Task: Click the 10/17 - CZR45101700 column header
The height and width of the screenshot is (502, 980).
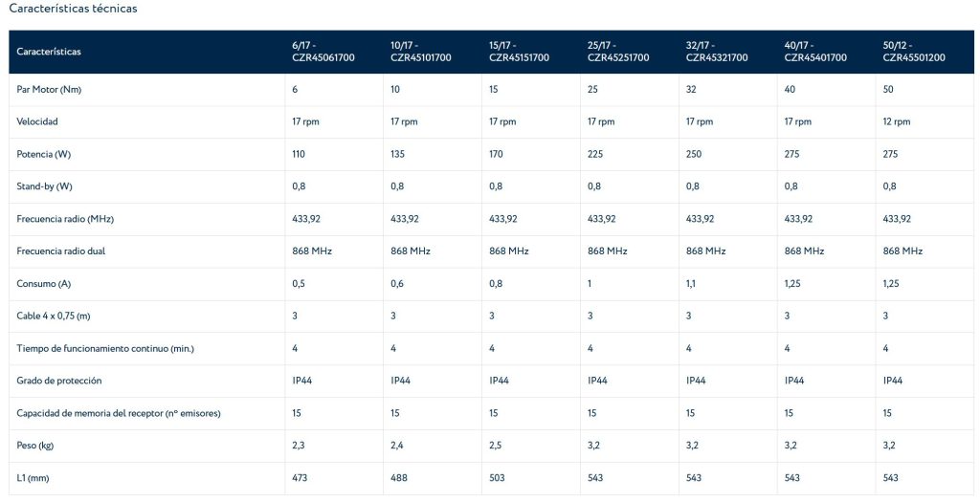Action: [421, 52]
